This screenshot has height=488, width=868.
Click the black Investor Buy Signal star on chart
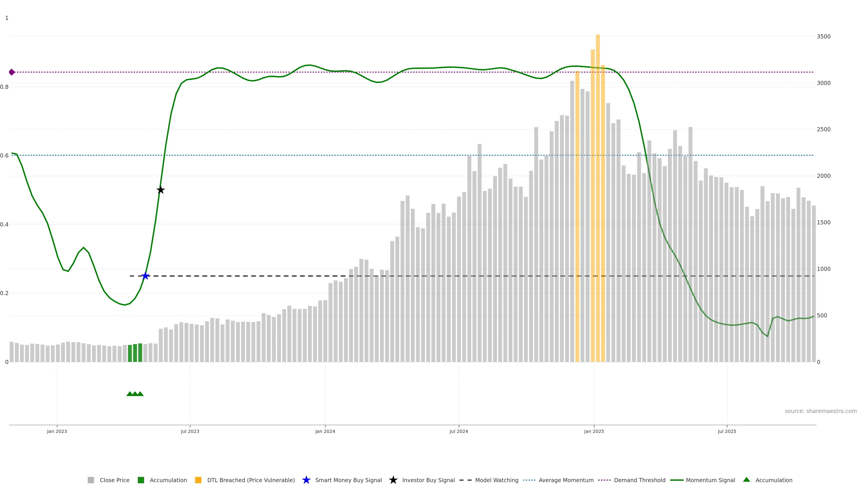tap(161, 190)
